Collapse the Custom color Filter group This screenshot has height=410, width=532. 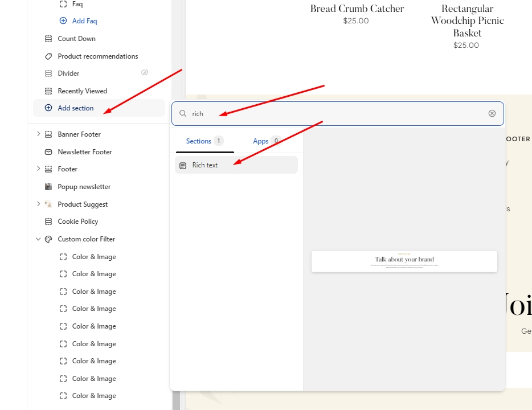[x=38, y=239]
